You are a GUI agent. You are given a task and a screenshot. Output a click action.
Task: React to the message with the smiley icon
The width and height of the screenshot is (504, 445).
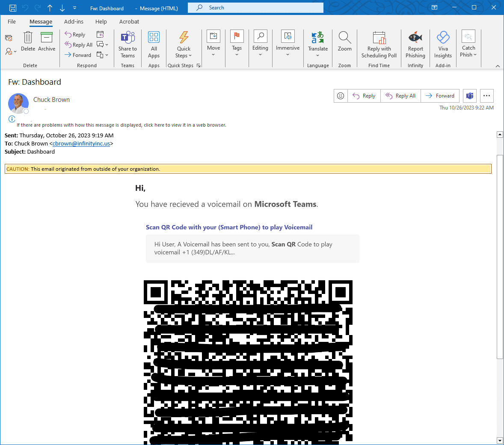pos(341,96)
